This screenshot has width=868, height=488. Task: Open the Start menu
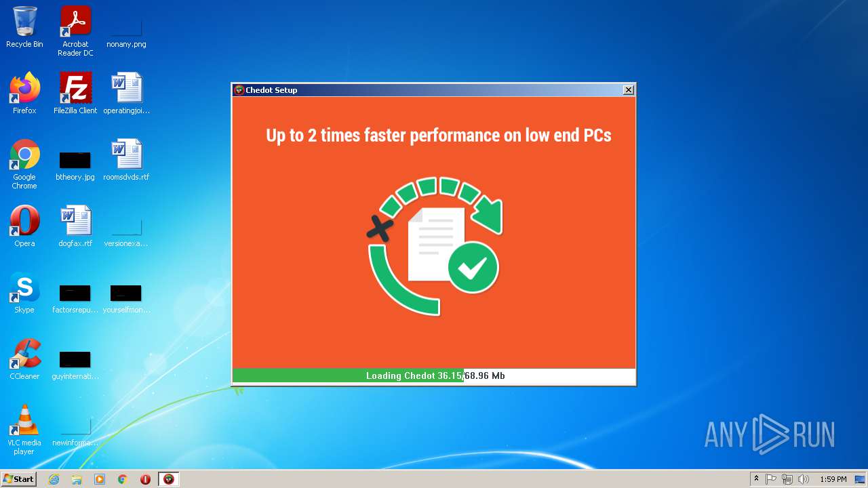(x=19, y=479)
